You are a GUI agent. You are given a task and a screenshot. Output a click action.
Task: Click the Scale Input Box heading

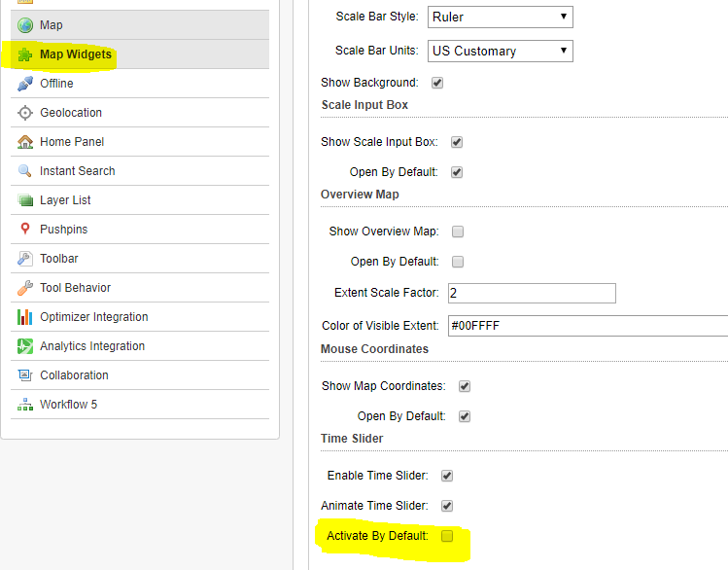tap(364, 105)
